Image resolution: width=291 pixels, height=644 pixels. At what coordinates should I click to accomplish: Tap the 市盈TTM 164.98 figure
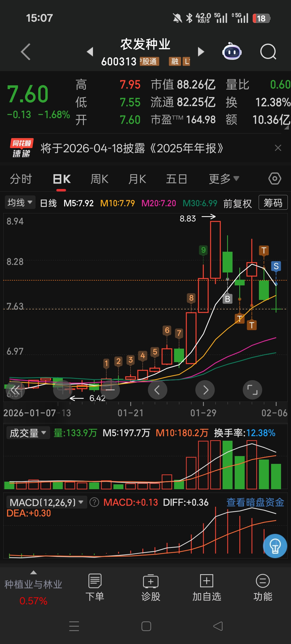coord(183,120)
